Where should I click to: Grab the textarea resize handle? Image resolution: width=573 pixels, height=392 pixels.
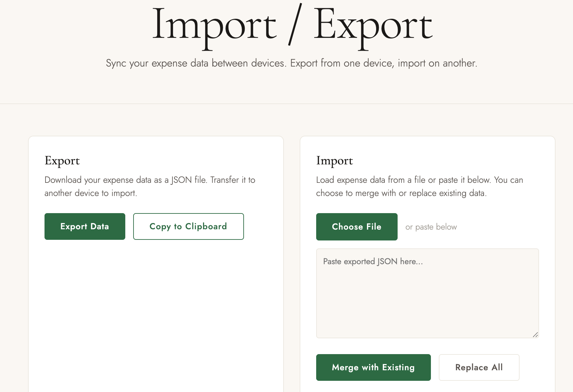535,335
